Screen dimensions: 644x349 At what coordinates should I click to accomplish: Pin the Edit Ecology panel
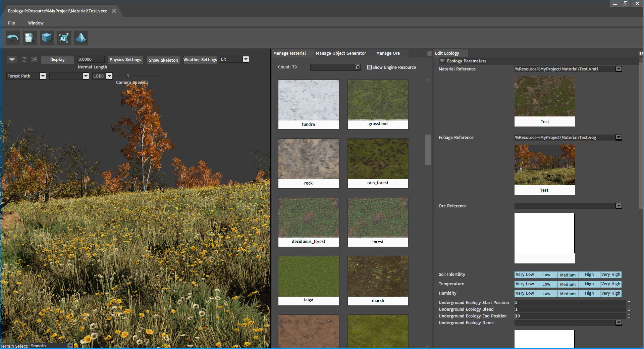(641, 53)
